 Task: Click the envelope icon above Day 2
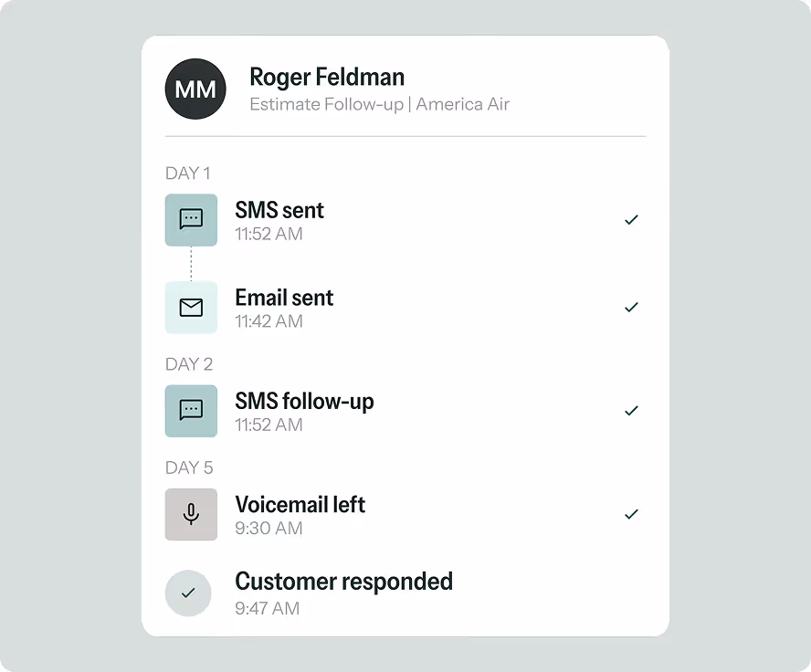[x=191, y=308]
